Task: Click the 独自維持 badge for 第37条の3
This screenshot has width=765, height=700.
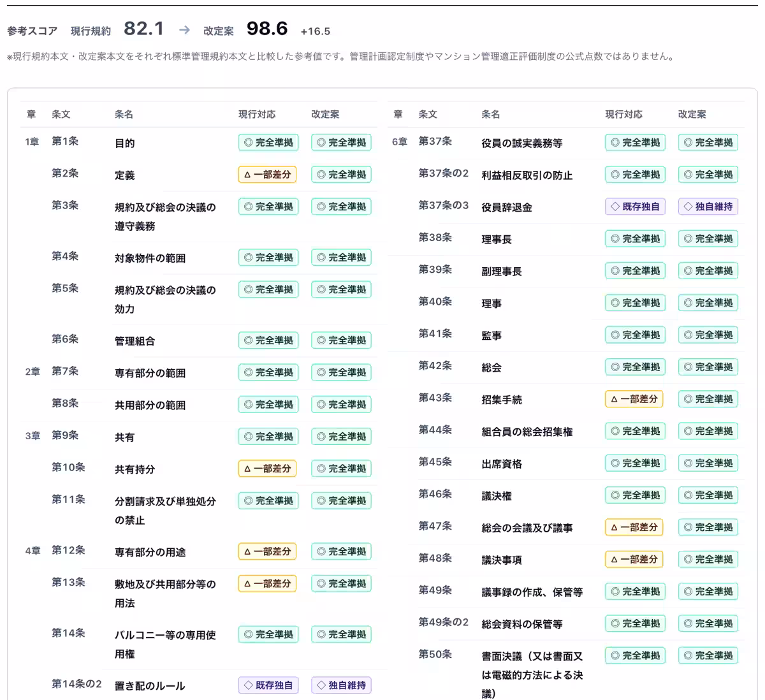Action: coord(708,207)
